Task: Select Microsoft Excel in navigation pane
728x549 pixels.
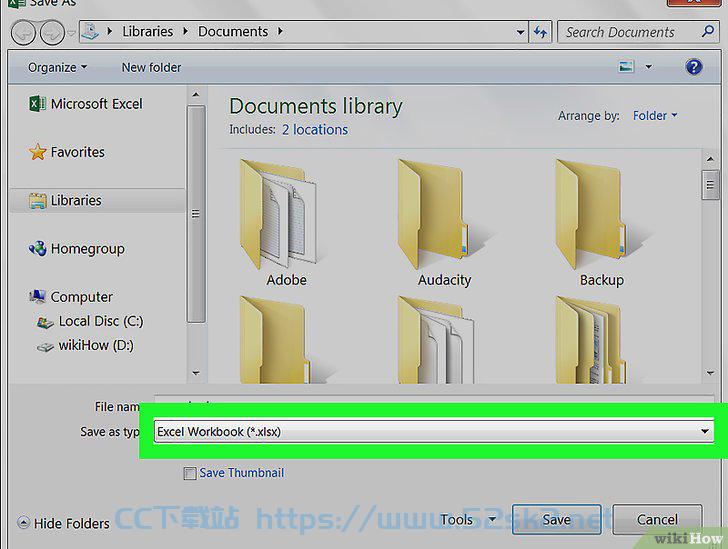Action: click(97, 104)
